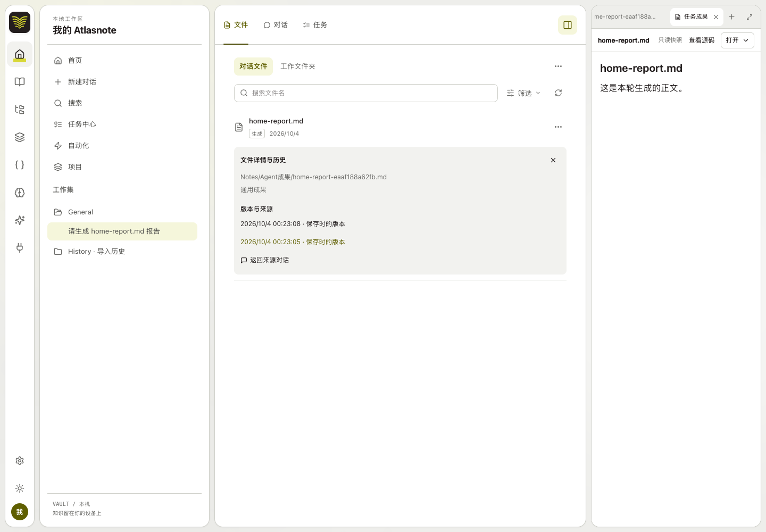Viewport: 766px width, 532px height.
Task: Open the file tree icon in rail
Action: coord(20,110)
